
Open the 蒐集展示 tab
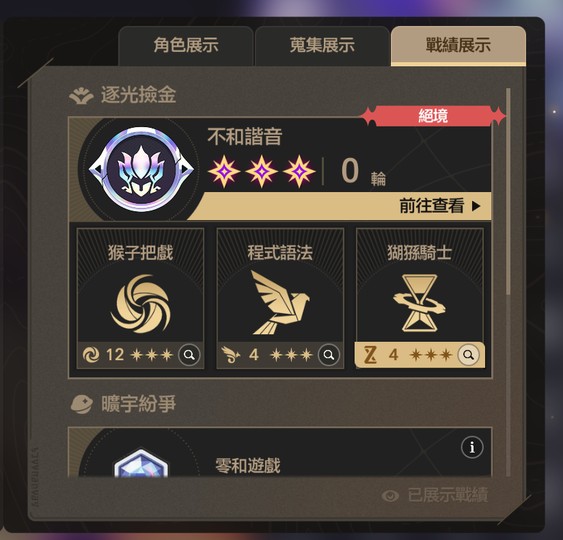[322, 46]
